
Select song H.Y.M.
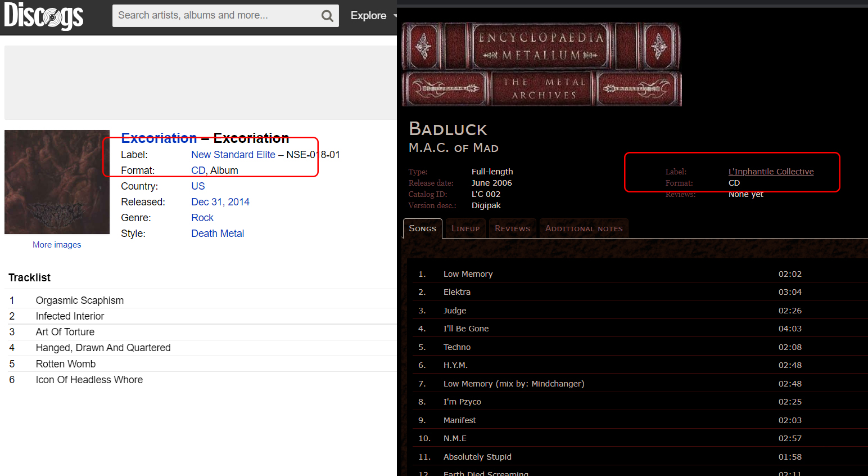[455, 365]
